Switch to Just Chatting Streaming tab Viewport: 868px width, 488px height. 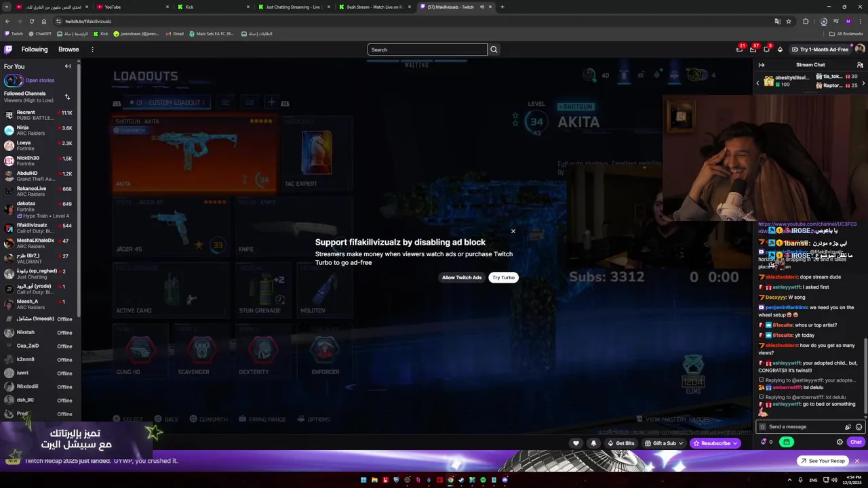tap(294, 7)
